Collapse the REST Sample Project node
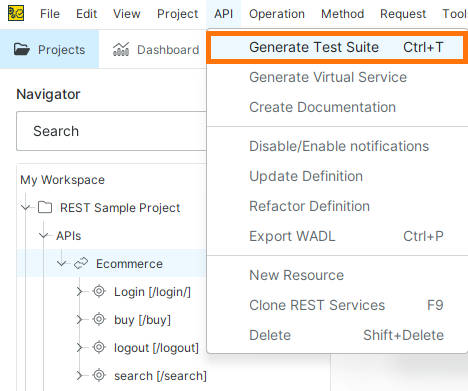468x391 pixels. point(25,207)
